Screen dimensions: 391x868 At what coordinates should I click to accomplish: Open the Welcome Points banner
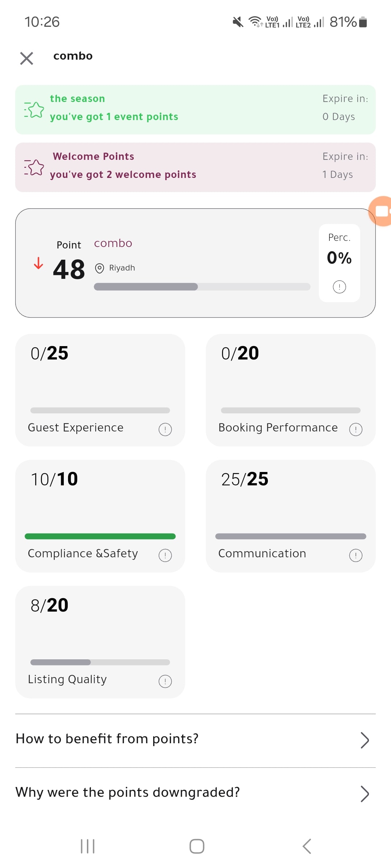pos(195,167)
